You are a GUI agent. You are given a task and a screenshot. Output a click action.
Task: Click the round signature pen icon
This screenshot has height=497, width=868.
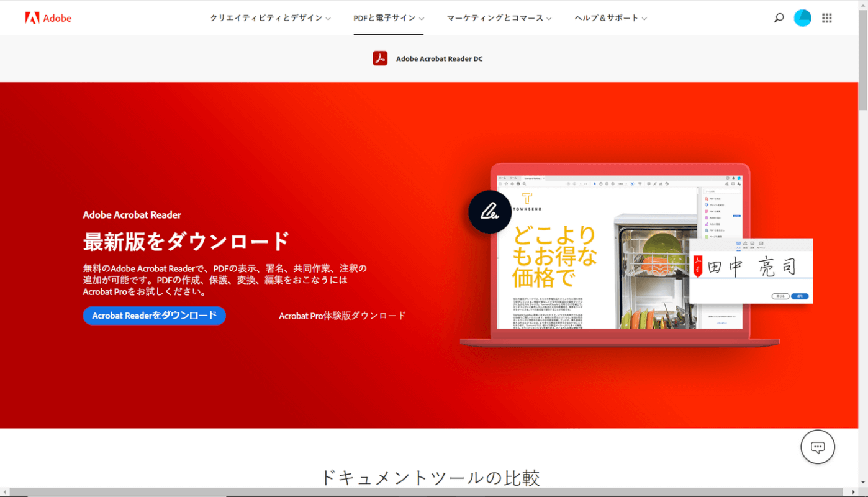pos(490,212)
